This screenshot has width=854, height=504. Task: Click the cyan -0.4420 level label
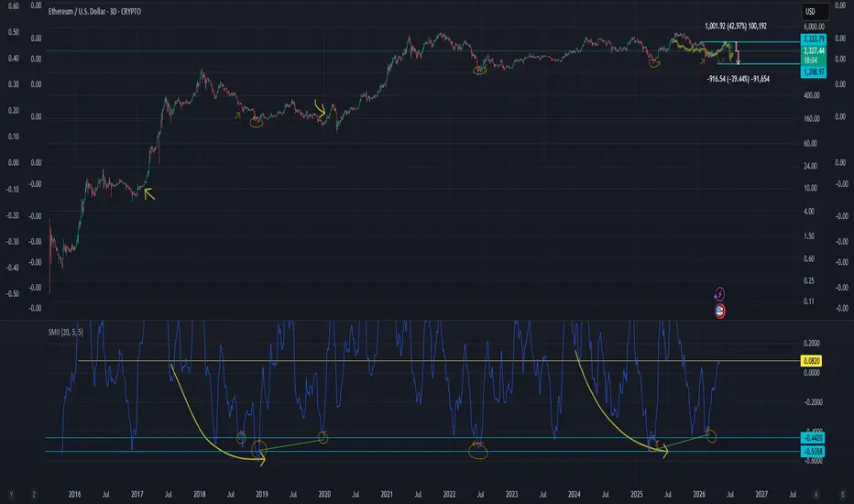tap(813, 437)
